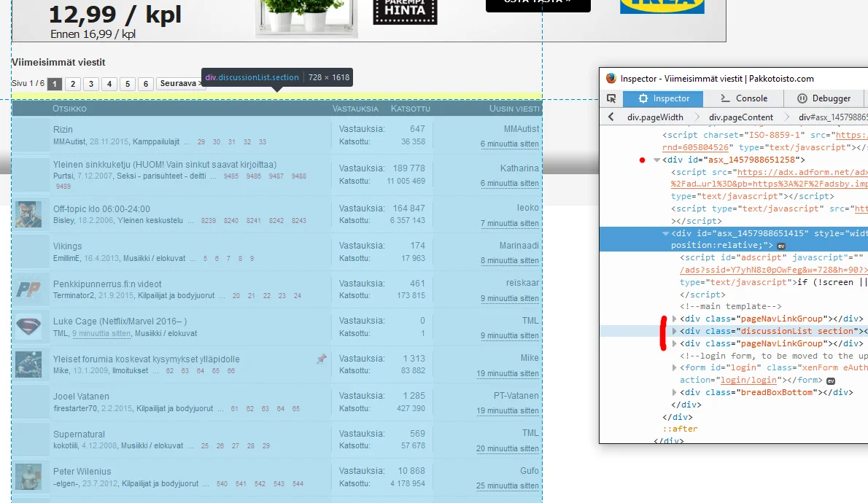Switch to the Console tab
The width and height of the screenshot is (868, 503).
(743, 98)
